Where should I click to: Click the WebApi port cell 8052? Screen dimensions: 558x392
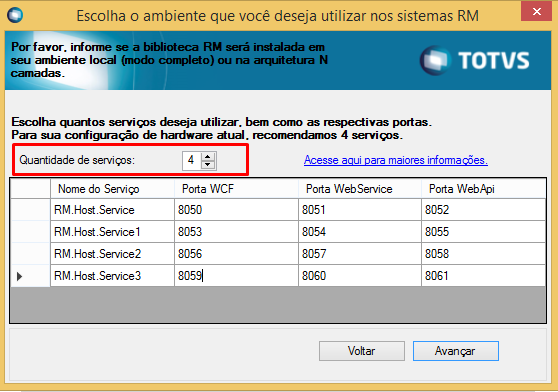(x=483, y=210)
